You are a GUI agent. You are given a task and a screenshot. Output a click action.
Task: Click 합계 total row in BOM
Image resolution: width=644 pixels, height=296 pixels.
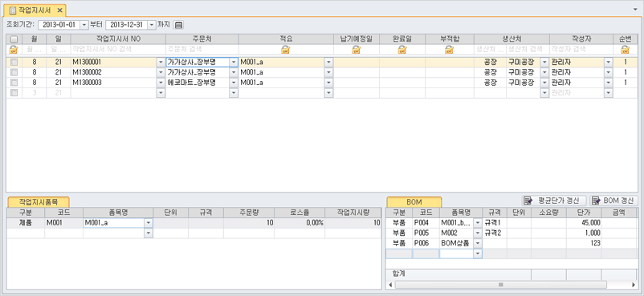pyautogui.click(x=512, y=274)
